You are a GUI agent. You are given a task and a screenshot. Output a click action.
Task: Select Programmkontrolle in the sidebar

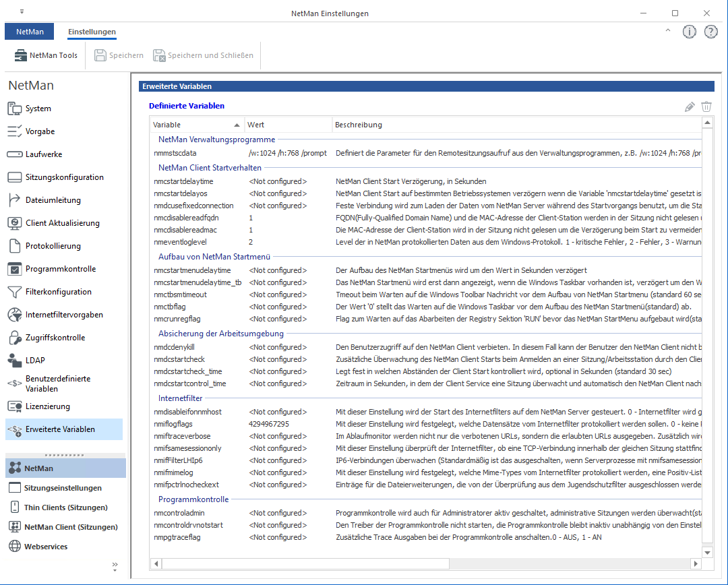click(60, 269)
